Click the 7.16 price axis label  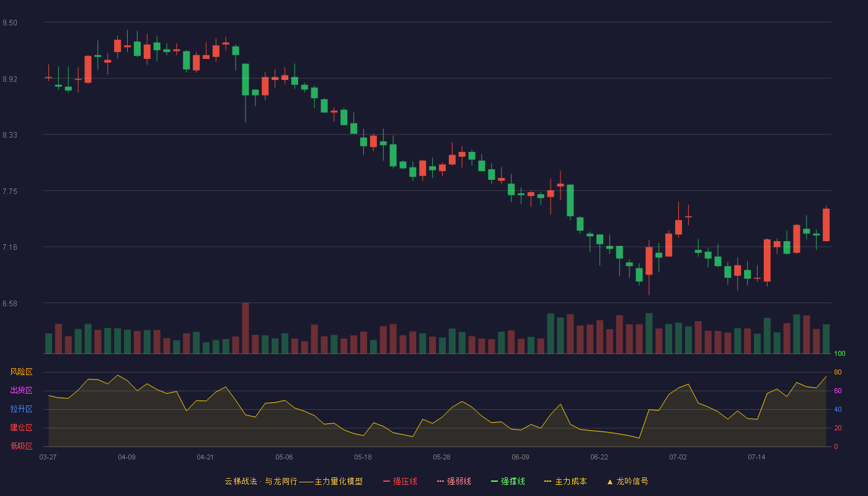(10, 247)
